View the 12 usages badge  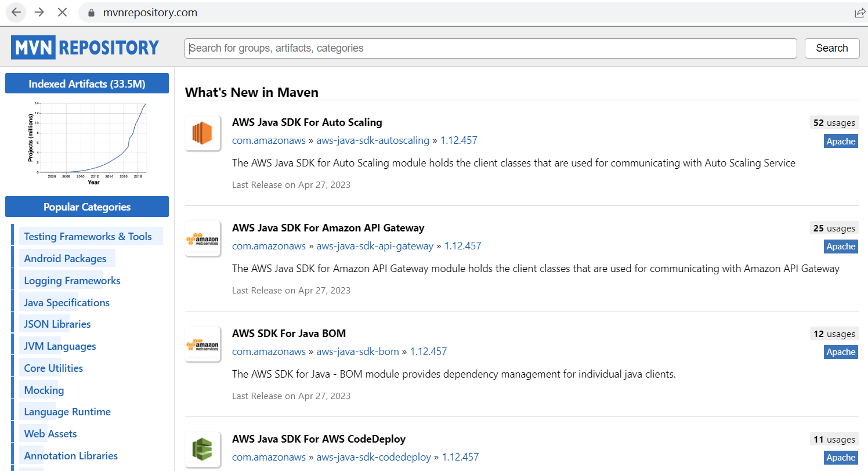(x=834, y=334)
